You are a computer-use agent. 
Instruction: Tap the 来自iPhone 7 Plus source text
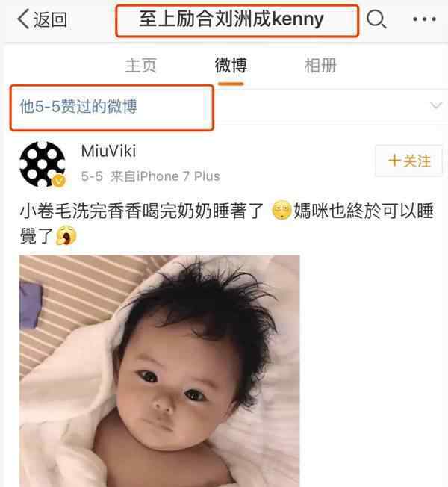(x=165, y=176)
